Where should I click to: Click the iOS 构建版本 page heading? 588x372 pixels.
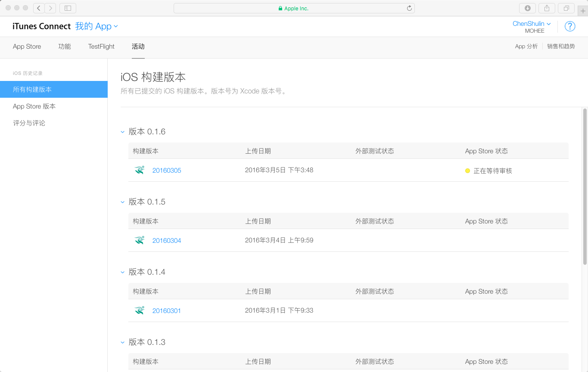[x=153, y=77]
